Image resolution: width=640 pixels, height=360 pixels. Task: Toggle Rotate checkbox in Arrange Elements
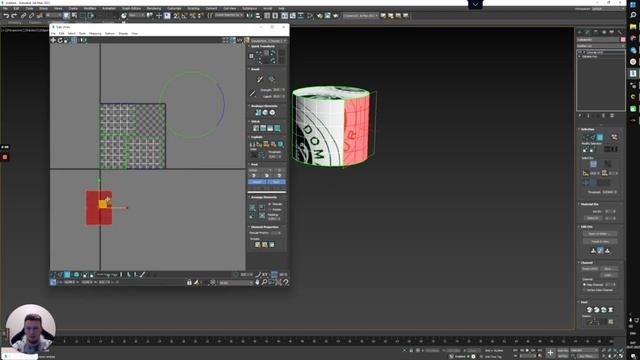(270, 209)
